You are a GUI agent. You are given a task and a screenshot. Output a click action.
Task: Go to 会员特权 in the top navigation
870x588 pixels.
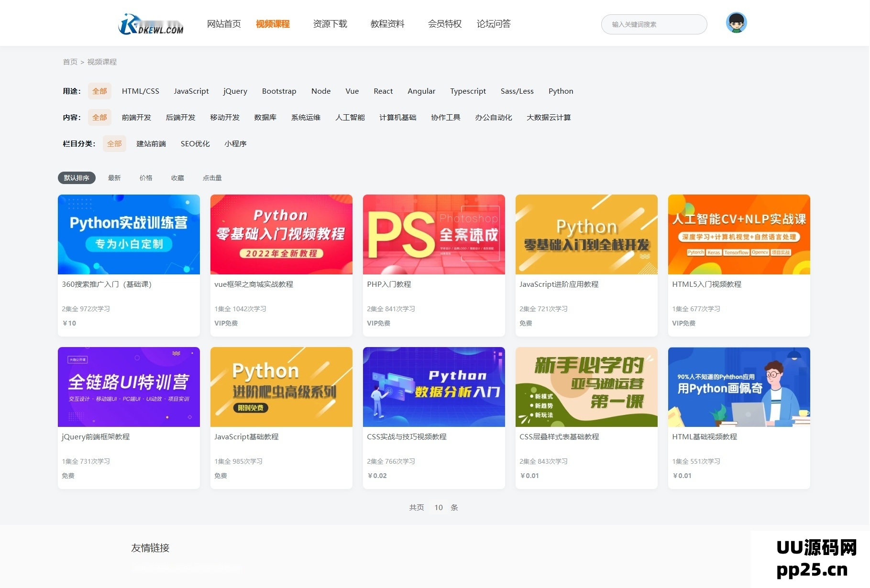coord(444,24)
